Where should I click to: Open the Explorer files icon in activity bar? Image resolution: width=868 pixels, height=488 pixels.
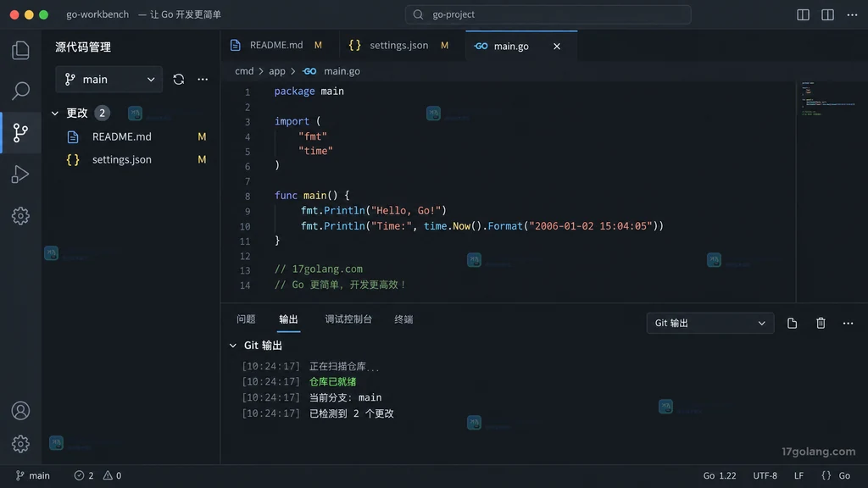tap(20, 50)
